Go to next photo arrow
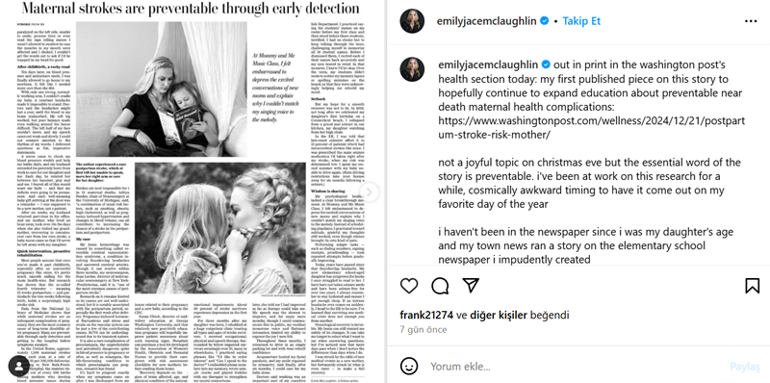 pos(370,192)
